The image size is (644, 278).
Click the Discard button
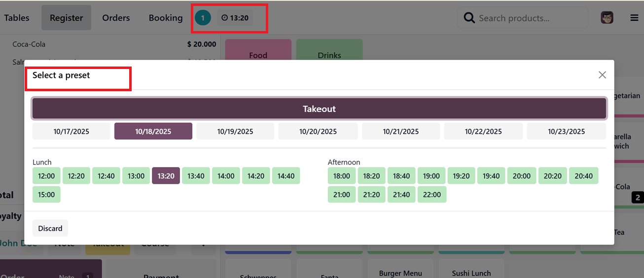50,228
